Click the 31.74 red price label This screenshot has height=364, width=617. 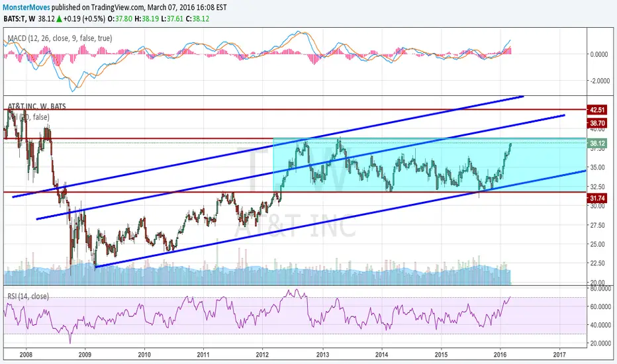click(x=597, y=199)
